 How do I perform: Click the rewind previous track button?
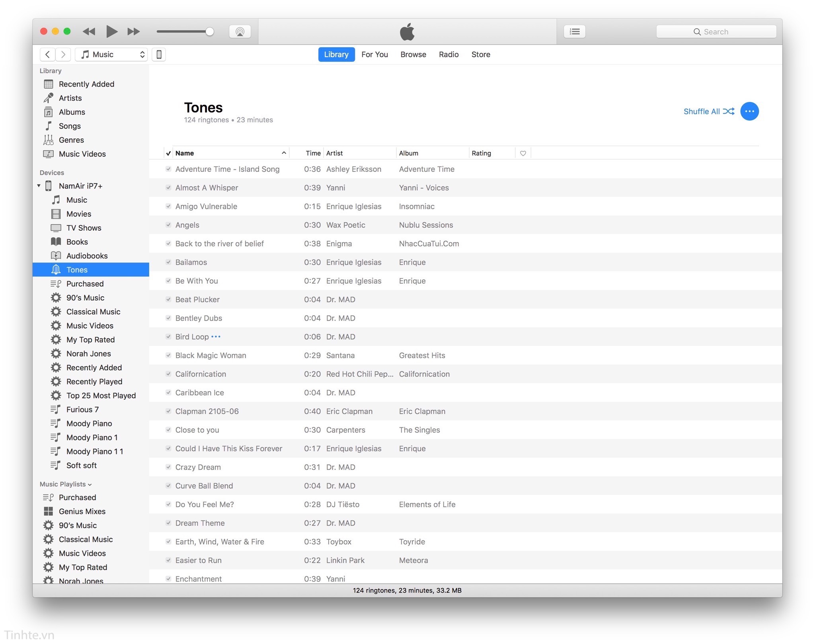[x=89, y=31]
